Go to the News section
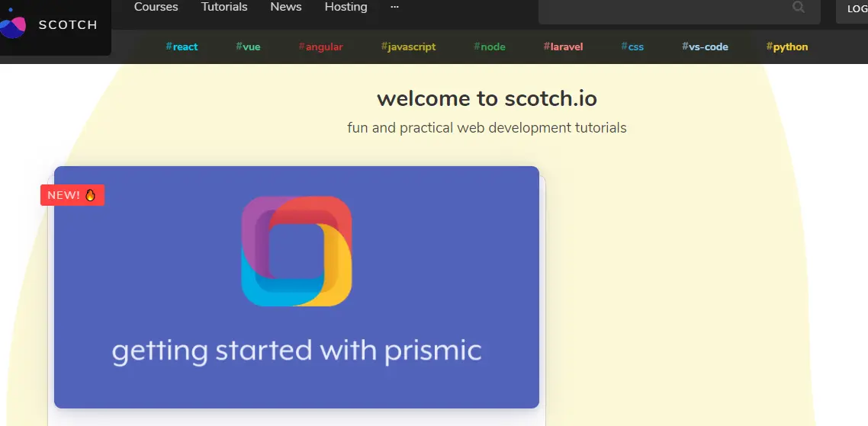The height and width of the screenshot is (426, 868). [x=285, y=7]
